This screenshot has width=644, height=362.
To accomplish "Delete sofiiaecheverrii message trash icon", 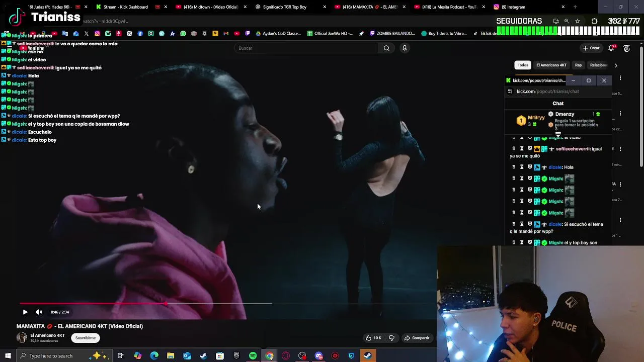I will click(x=514, y=149).
